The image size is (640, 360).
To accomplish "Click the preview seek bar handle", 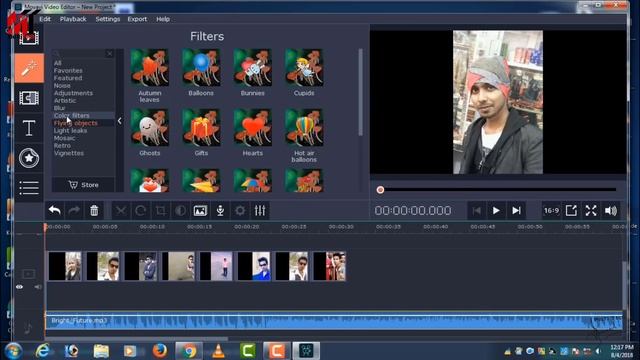I will pyautogui.click(x=380, y=190).
